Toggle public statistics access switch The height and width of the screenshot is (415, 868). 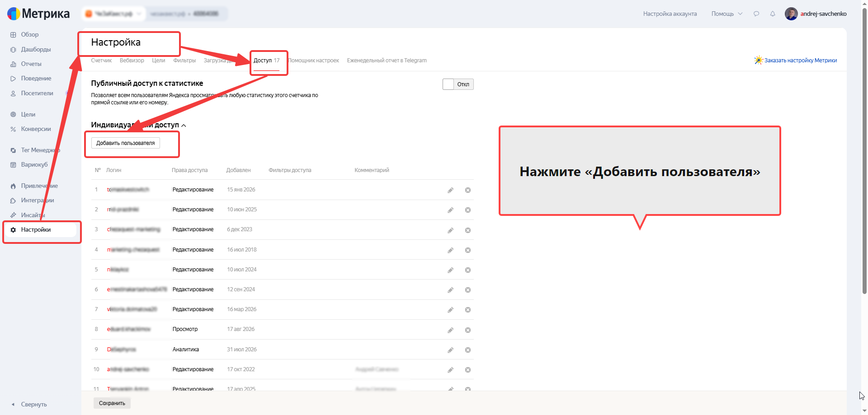pyautogui.click(x=458, y=84)
